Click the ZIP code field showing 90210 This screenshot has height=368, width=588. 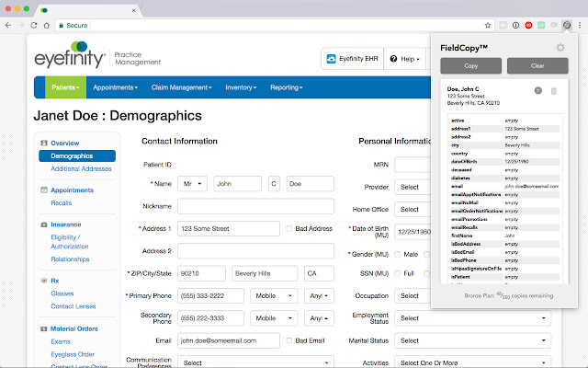pyautogui.click(x=202, y=273)
